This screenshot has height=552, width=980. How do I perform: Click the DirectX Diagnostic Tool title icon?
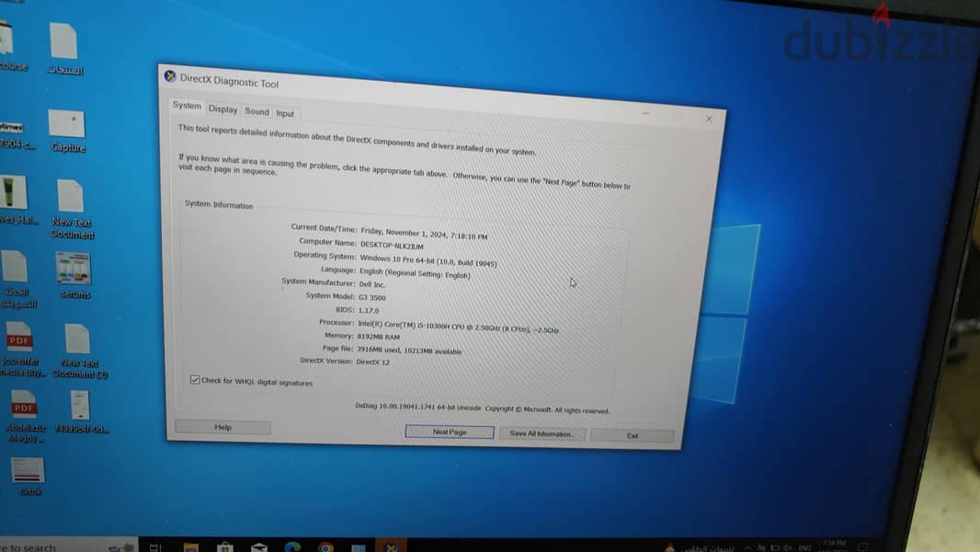[170, 76]
